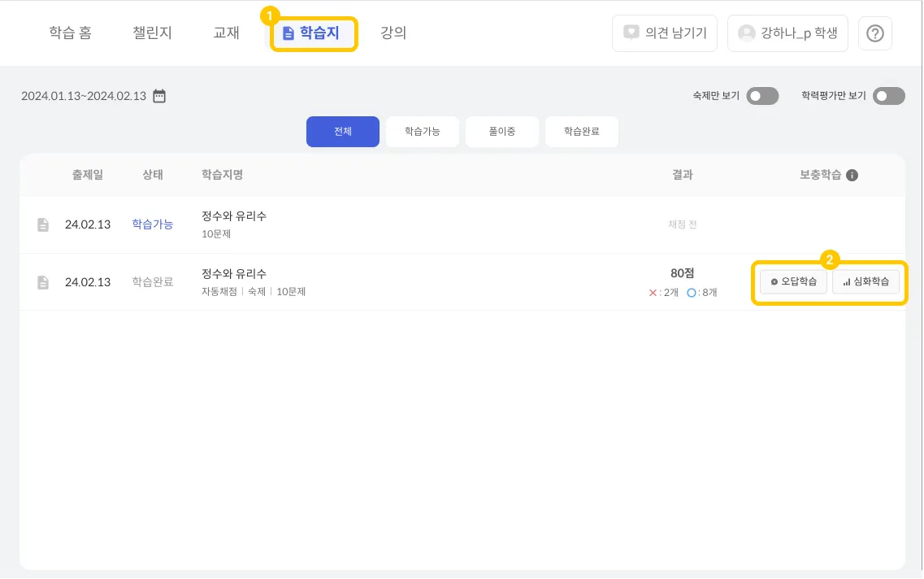The width and height of the screenshot is (924, 579).
Task: Show only 풀이중 worksheets
Action: tap(502, 132)
